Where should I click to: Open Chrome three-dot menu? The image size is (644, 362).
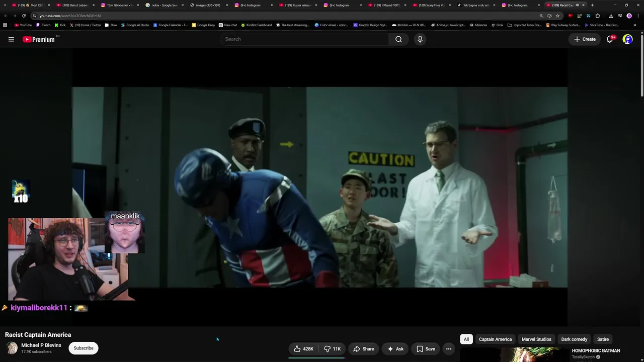(637, 16)
